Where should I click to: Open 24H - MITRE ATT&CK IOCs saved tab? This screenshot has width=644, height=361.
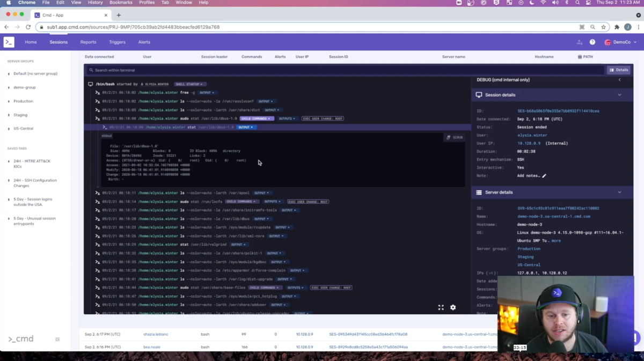[32, 164]
